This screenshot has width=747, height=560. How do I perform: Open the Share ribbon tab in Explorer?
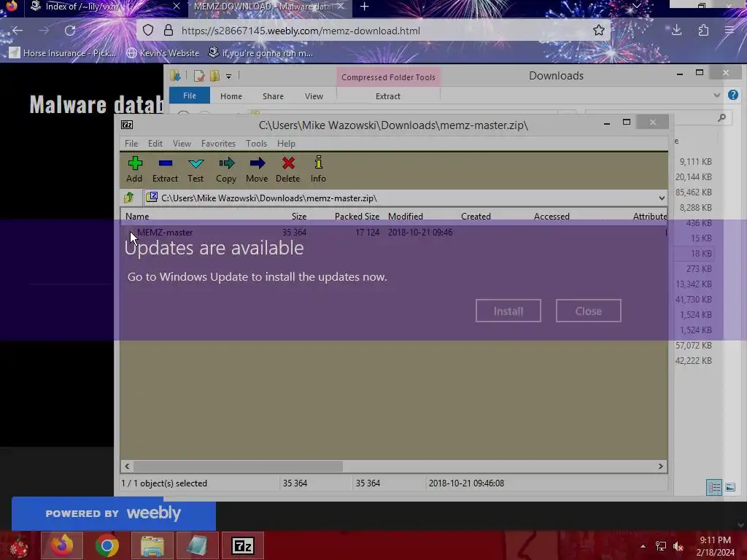[x=273, y=96]
